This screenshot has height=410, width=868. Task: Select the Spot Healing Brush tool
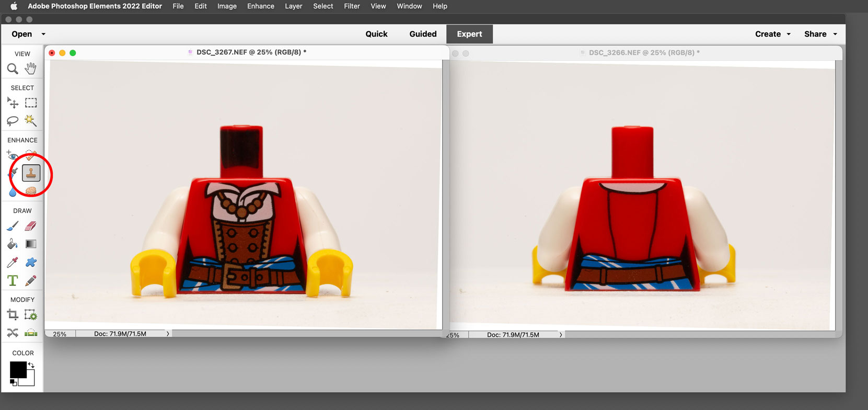31,155
